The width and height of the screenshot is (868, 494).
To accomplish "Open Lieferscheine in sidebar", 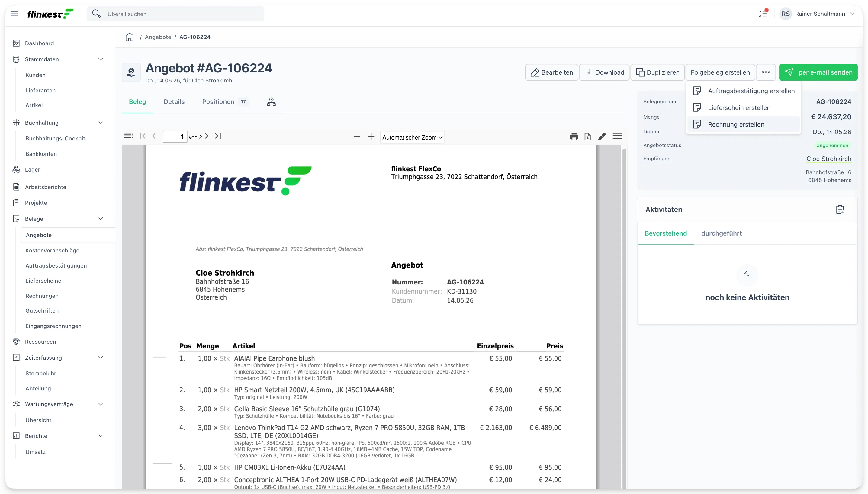I will (43, 281).
